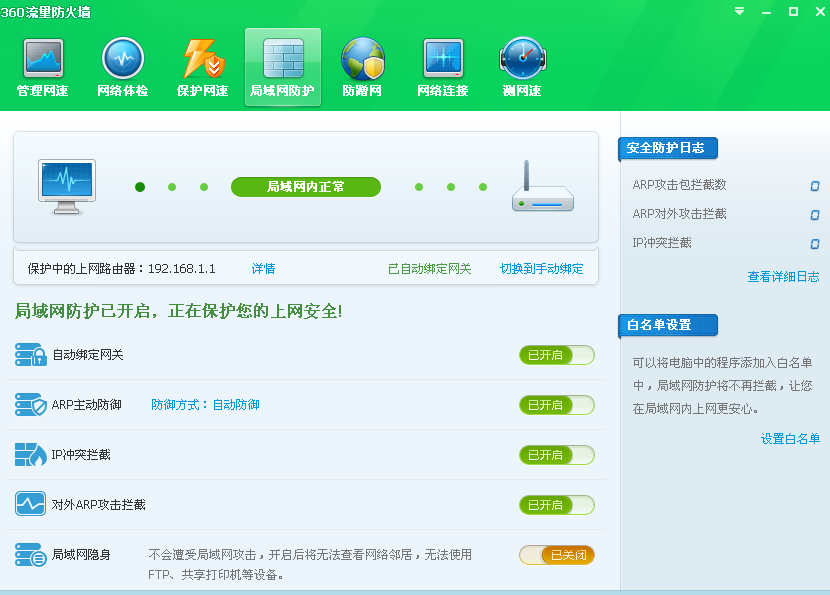
Task: Enable the 局域网隐身 switch
Action: pos(557,555)
